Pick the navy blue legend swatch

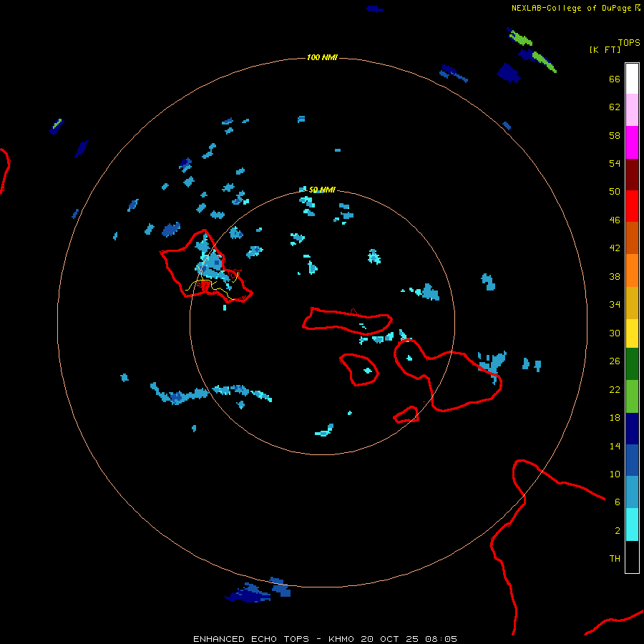(632, 429)
